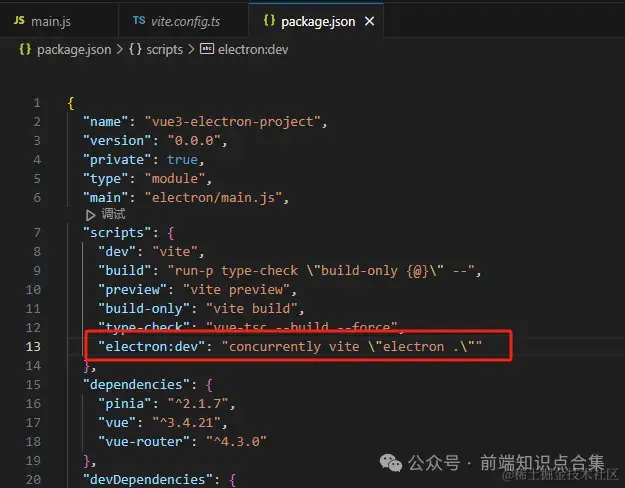Click the "0.0.0" version value

click(194, 140)
